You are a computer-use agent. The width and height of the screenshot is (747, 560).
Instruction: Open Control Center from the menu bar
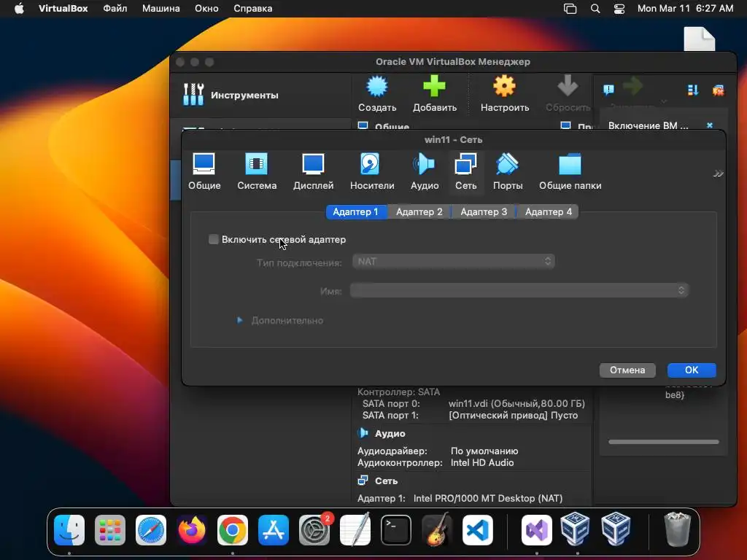(619, 9)
